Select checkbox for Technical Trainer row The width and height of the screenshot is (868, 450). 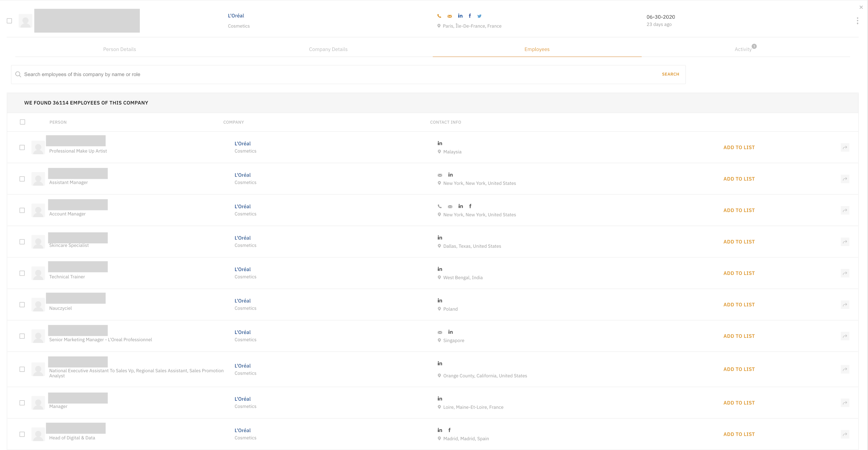tap(22, 273)
